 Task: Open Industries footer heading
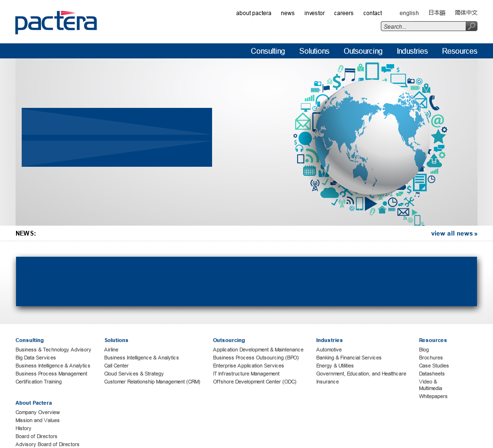[x=329, y=340]
